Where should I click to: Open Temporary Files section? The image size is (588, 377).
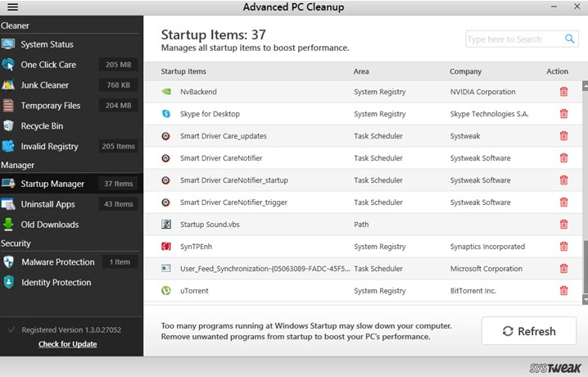[x=51, y=106]
